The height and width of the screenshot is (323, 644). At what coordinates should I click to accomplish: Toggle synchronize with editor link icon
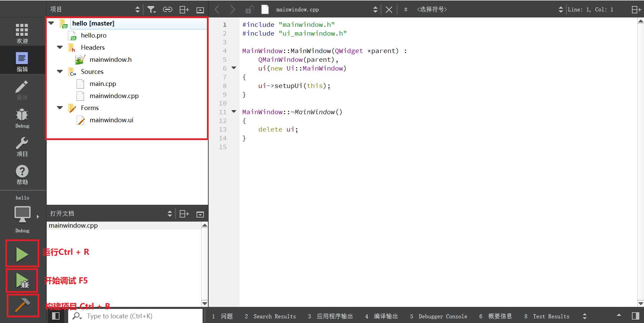[167, 10]
